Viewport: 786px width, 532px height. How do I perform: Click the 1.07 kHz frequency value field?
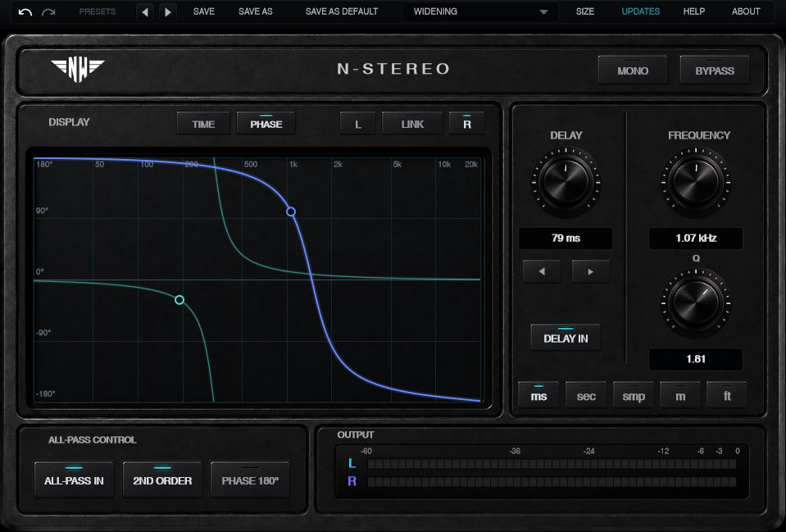pos(696,239)
